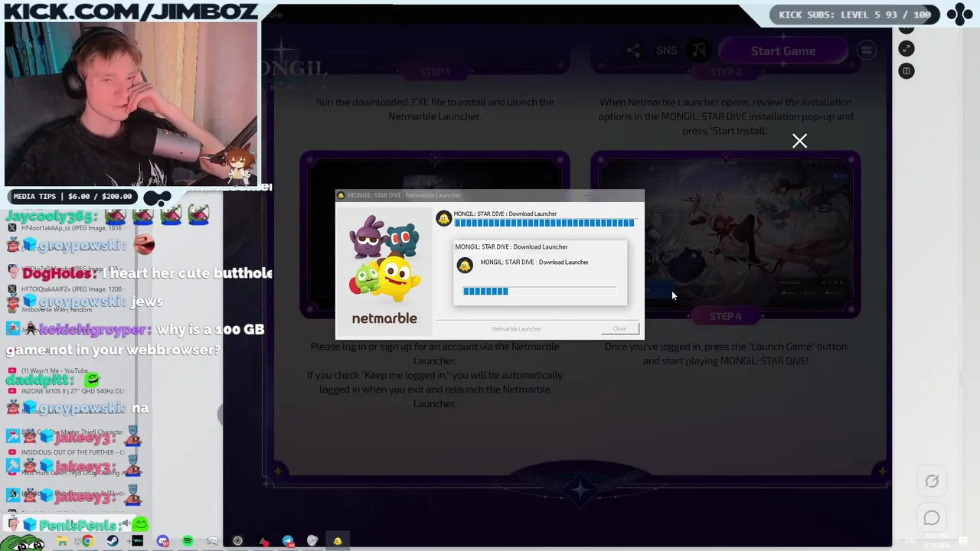Open the Pepe frog Start button
This screenshot has height=551, width=980.
[21, 541]
